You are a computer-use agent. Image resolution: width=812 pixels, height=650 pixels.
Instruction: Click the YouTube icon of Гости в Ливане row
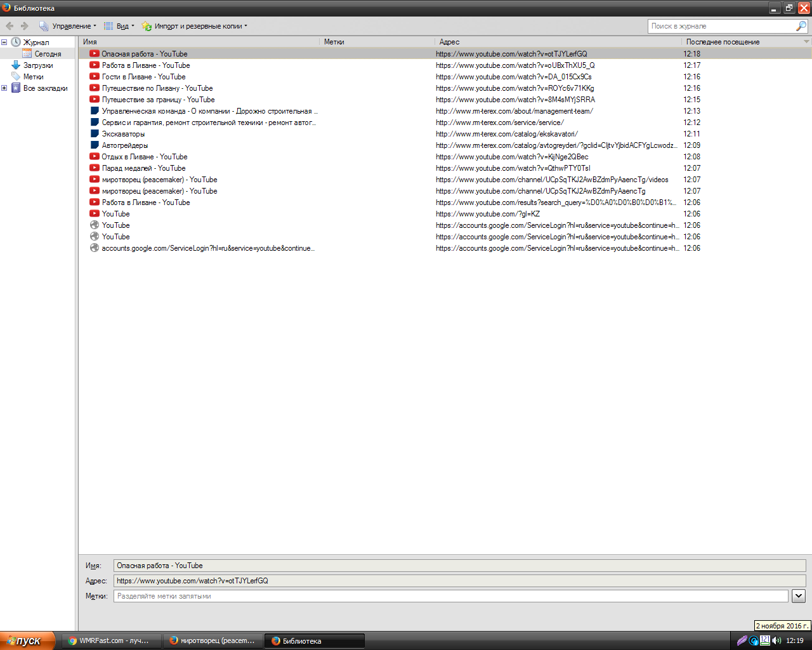tap(95, 77)
